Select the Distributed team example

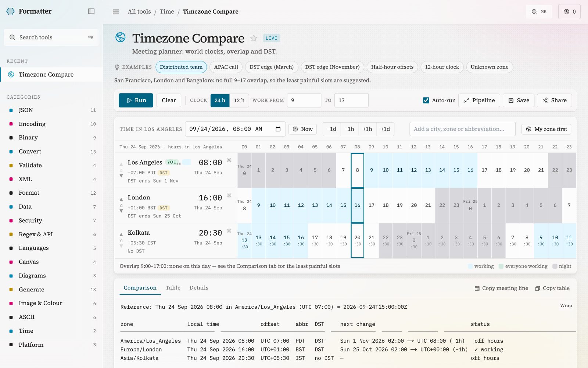pyautogui.click(x=181, y=67)
